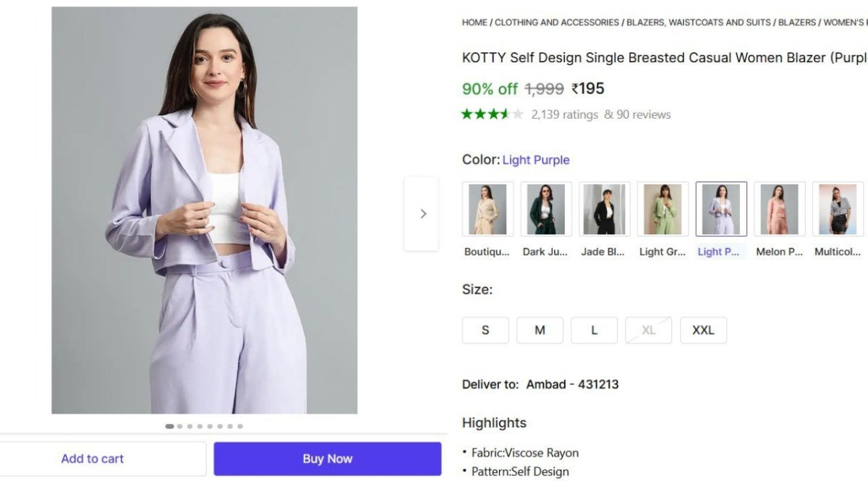View the 2,139 ratings

(x=564, y=114)
